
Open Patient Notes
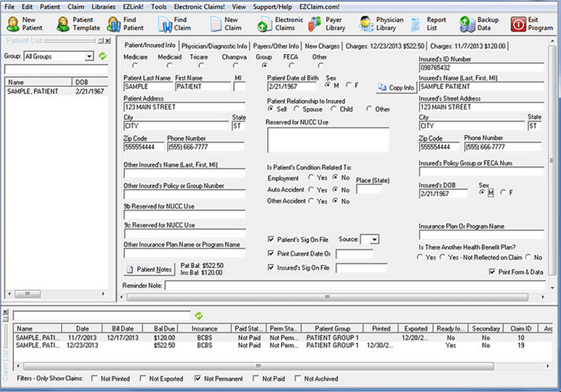(x=149, y=269)
